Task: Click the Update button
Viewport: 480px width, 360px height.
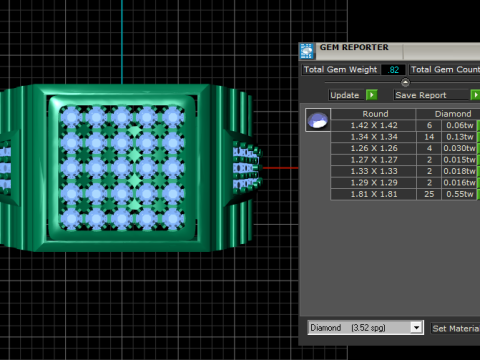Action: coord(345,95)
